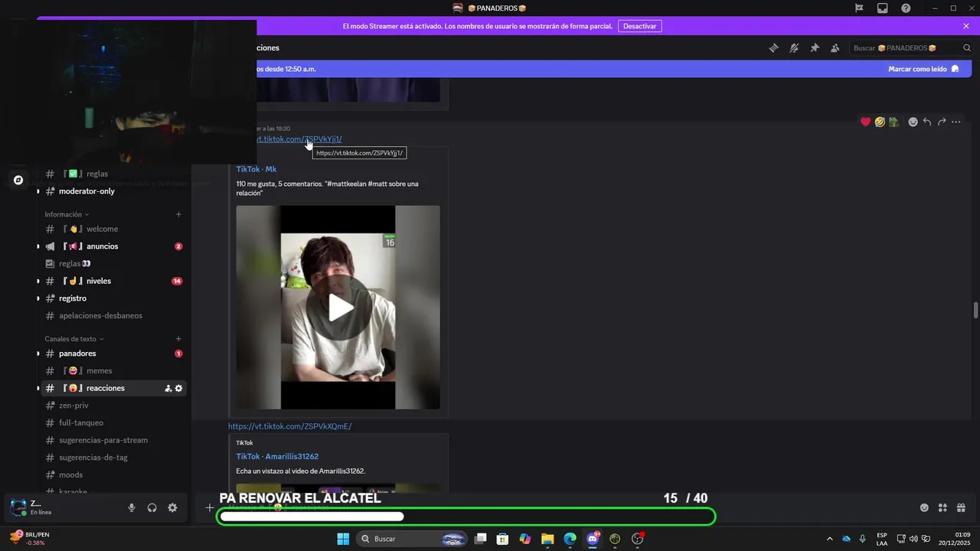Screen dimensions: 980x551
Task: Open File Explorer from taskbar
Action: click(x=547, y=539)
